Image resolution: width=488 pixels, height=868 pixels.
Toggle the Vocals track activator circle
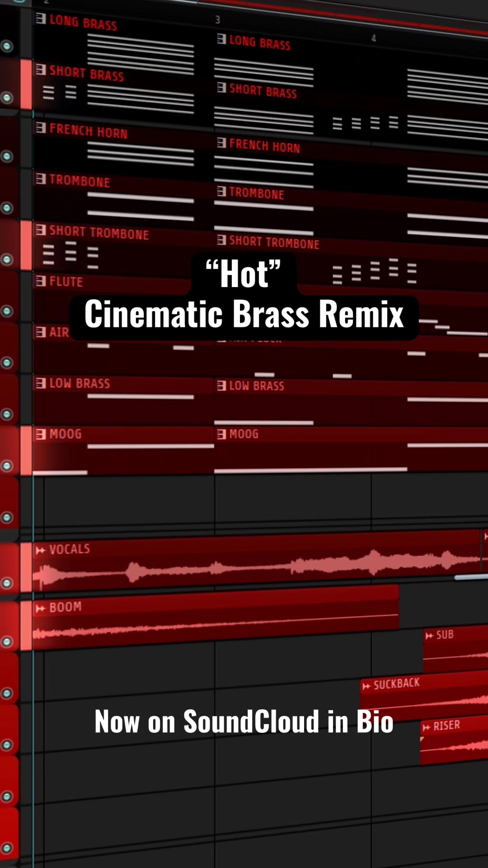[6, 583]
